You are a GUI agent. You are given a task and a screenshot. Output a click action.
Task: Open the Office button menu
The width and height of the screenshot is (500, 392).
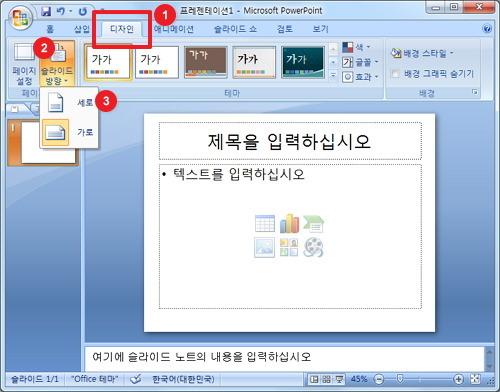click(x=21, y=18)
